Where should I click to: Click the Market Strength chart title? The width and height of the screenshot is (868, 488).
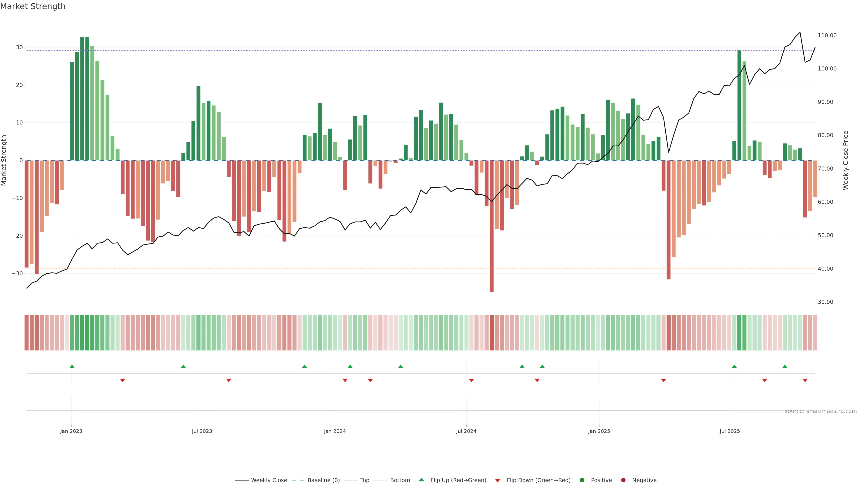[x=33, y=6]
